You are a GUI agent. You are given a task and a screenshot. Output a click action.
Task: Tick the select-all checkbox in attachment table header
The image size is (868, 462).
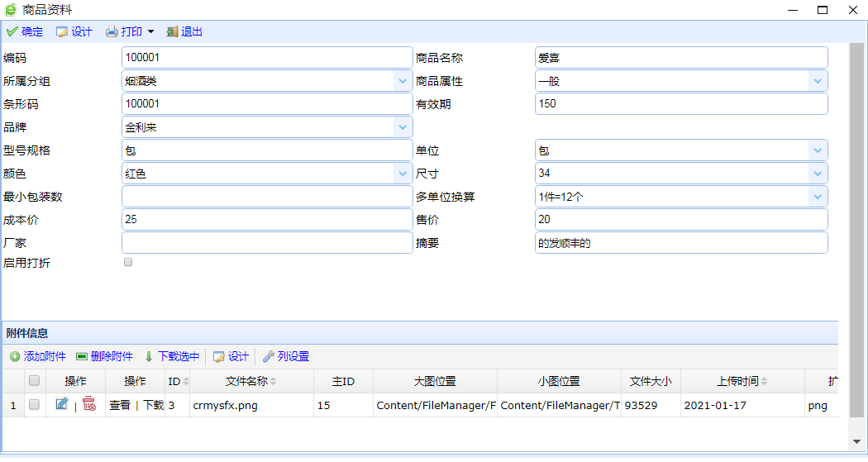tap(34, 381)
